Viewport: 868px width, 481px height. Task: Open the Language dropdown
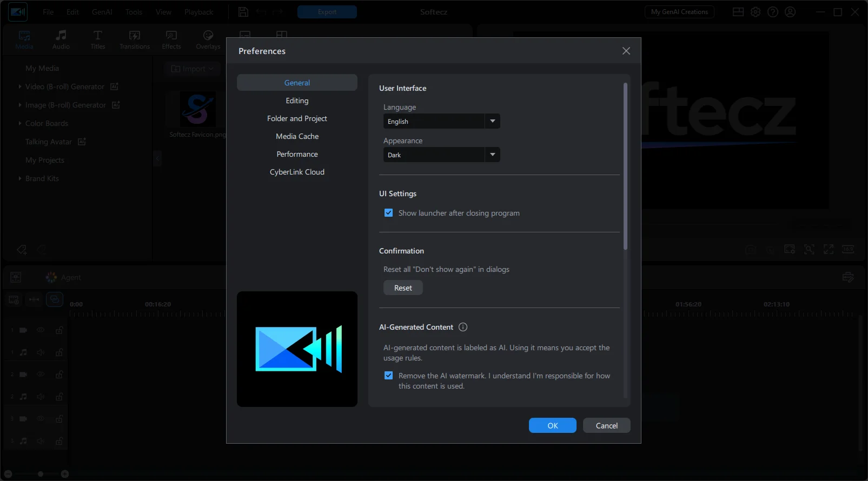coord(442,121)
